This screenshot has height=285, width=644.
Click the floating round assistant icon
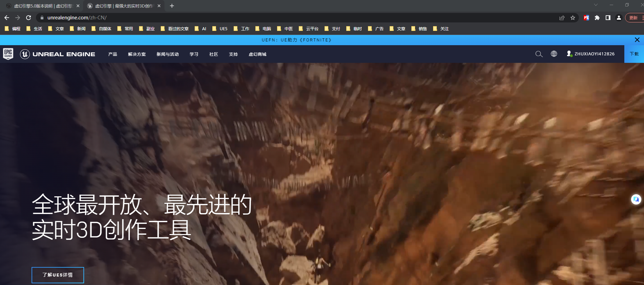[x=636, y=199]
